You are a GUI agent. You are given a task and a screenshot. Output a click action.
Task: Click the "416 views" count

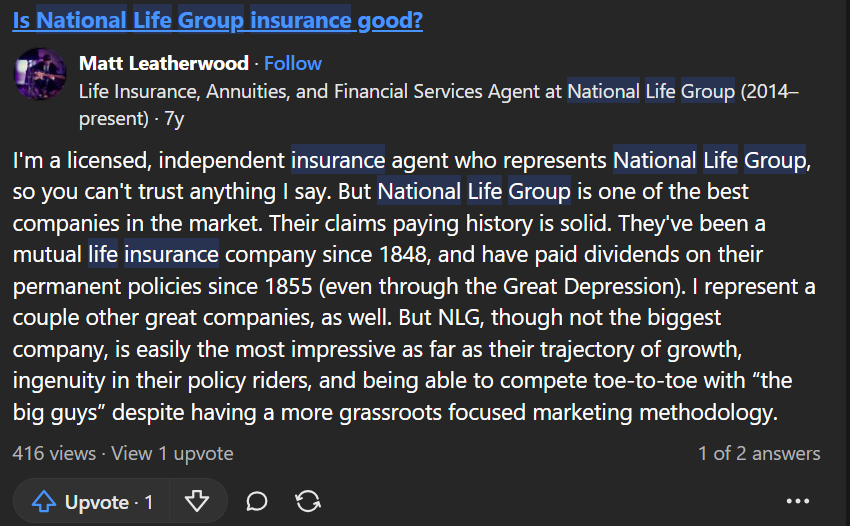tap(54, 453)
